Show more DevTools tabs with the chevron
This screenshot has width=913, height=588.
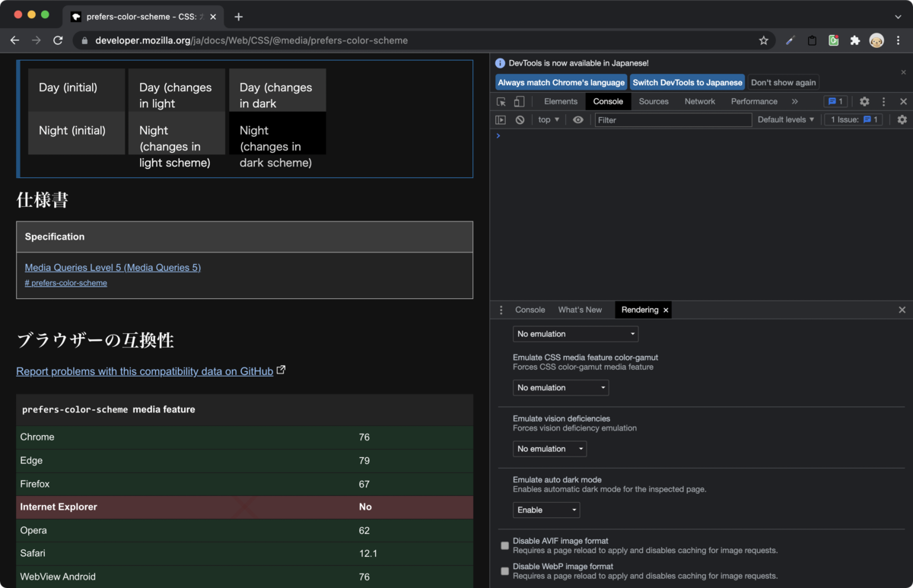tap(795, 101)
